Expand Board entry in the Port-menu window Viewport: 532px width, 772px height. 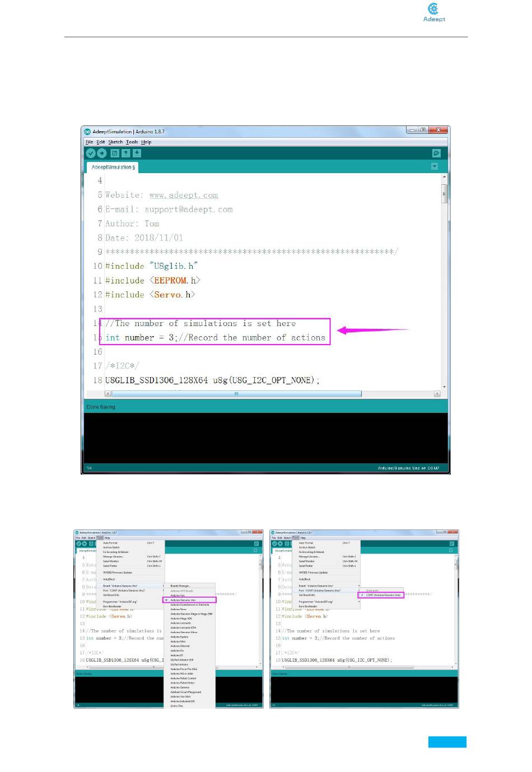coord(326,586)
